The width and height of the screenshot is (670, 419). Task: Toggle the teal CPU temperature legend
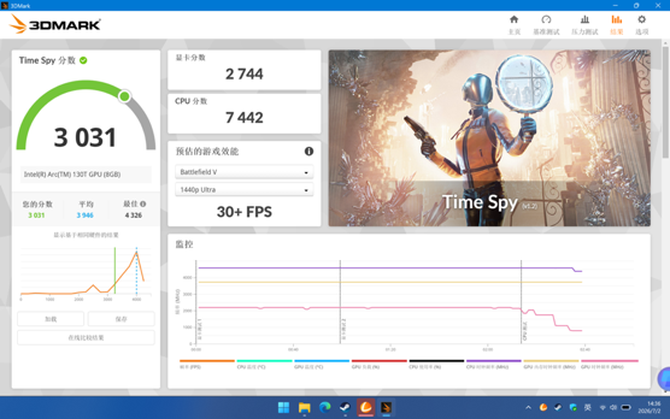pyautogui.click(x=264, y=364)
